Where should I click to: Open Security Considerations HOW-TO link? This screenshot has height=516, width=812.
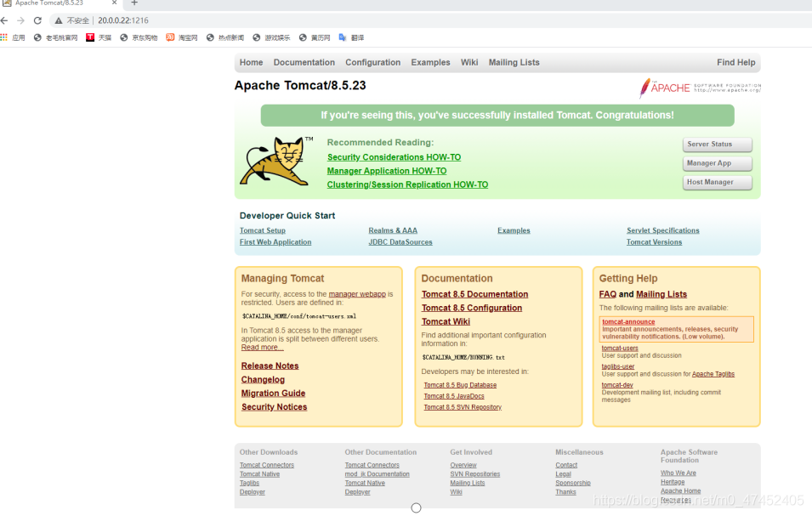(394, 157)
